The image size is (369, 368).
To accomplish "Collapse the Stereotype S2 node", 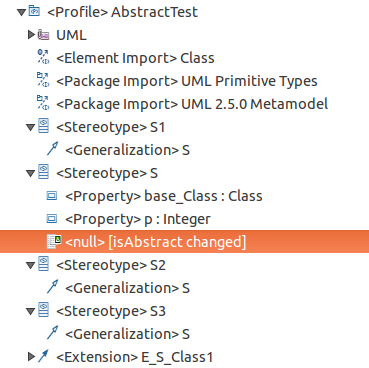I will click(x=31, y=266).
